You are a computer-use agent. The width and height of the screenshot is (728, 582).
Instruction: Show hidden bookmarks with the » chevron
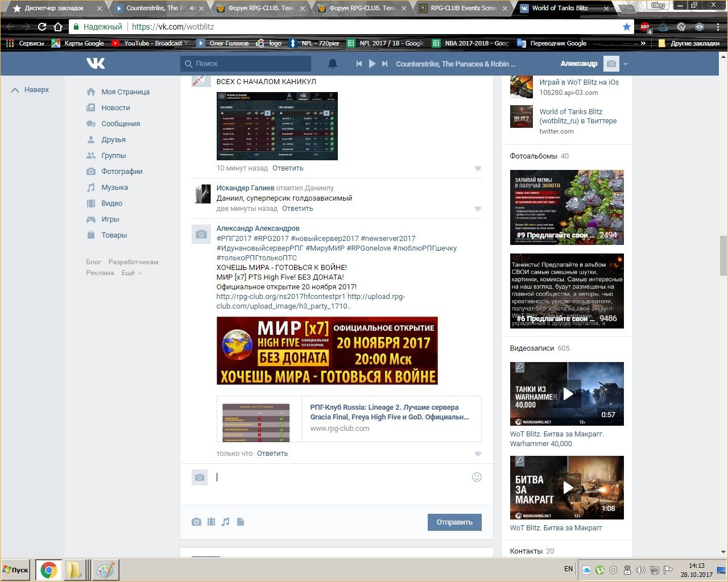click(643, 43)
